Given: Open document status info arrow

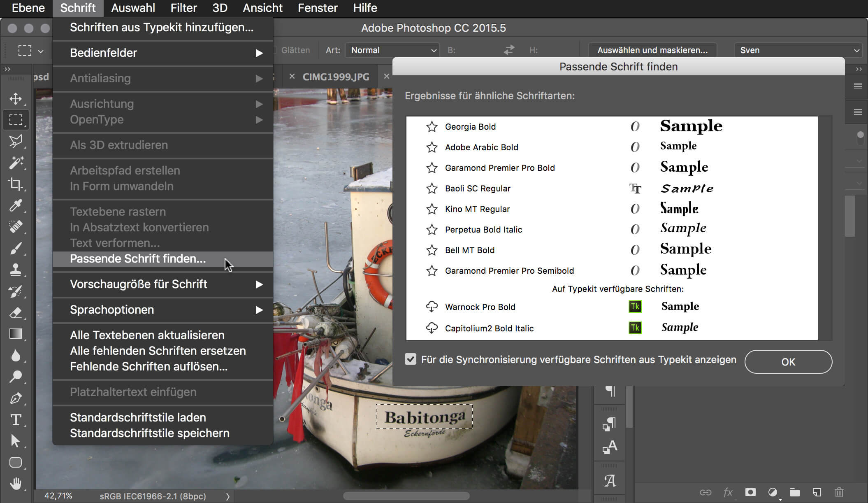Looking at the screenshot, I should (227, 496).
